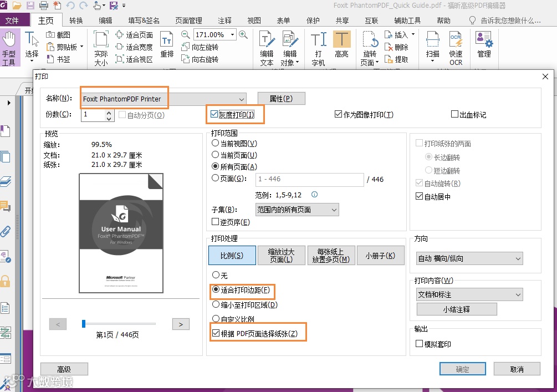Click the Bookmark (书签) button
Screen dimensions: 557x392
click(x=59, y=59)
